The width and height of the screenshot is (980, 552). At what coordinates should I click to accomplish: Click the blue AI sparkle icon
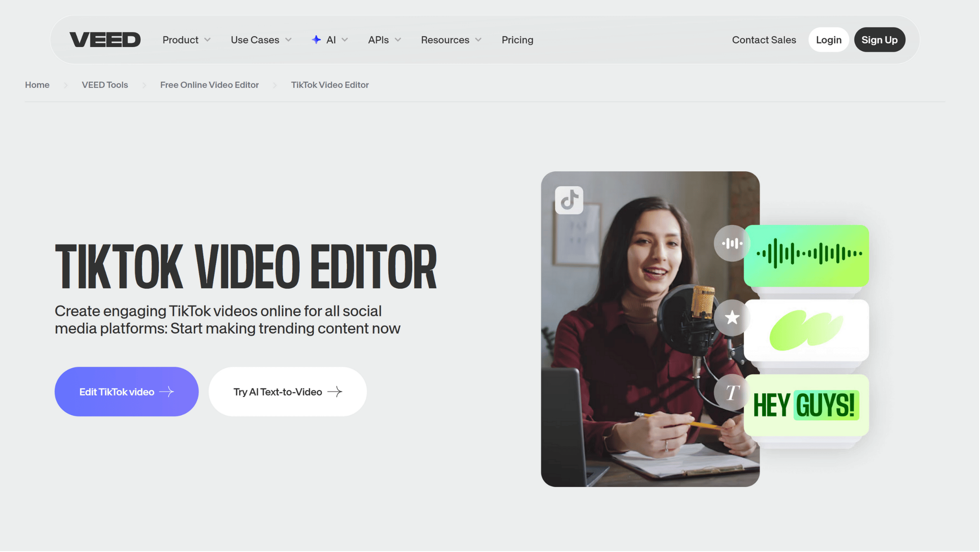(316, 40)
